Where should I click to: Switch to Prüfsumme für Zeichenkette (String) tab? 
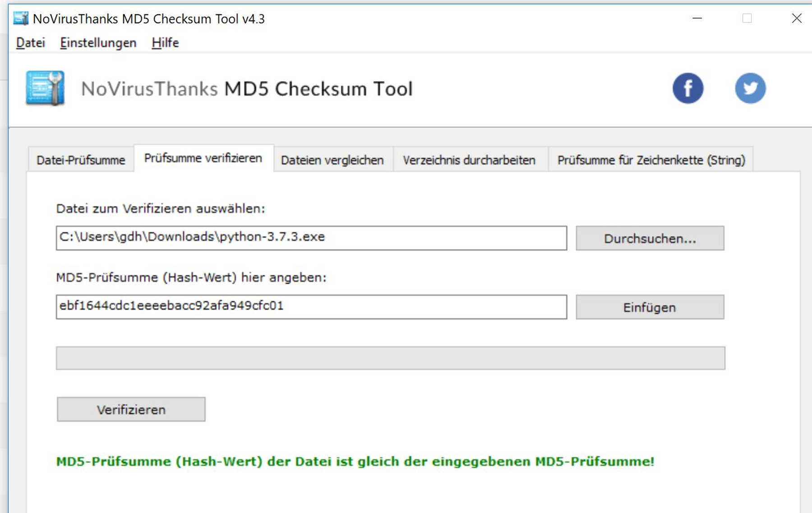tap(651, 160)
